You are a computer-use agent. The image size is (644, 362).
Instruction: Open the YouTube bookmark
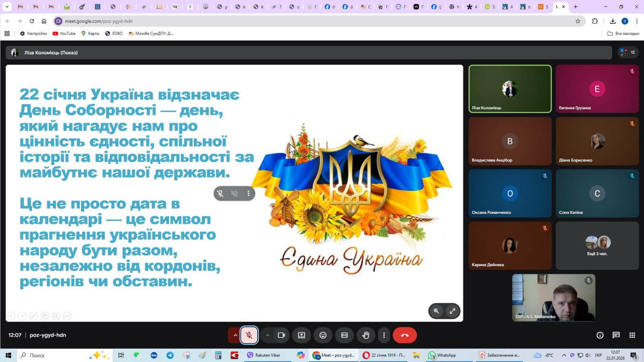coord(64,33)
